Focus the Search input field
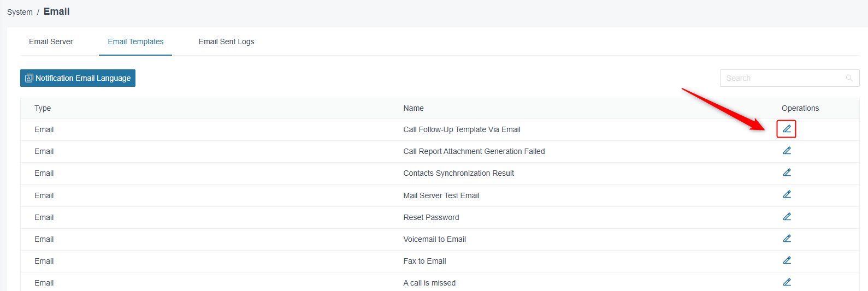The width and height of the screenshot is (868, 291). [789, 78]
